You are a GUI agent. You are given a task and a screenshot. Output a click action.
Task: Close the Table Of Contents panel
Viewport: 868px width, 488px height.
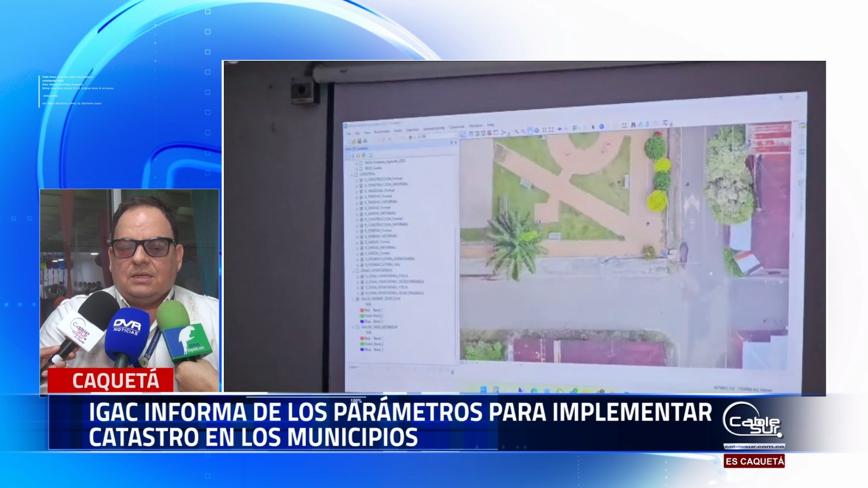point(455,143)
